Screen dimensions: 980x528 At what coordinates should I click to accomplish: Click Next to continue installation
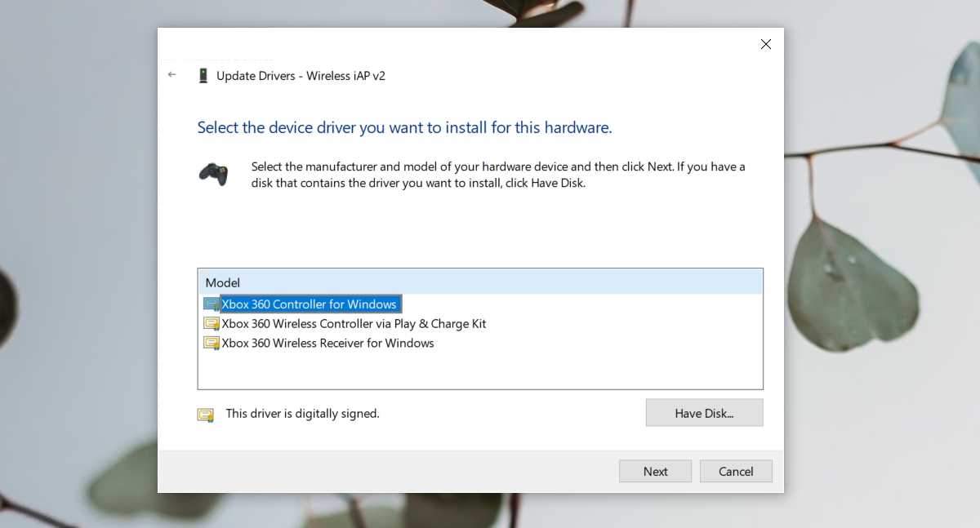[x=655, y=472]
